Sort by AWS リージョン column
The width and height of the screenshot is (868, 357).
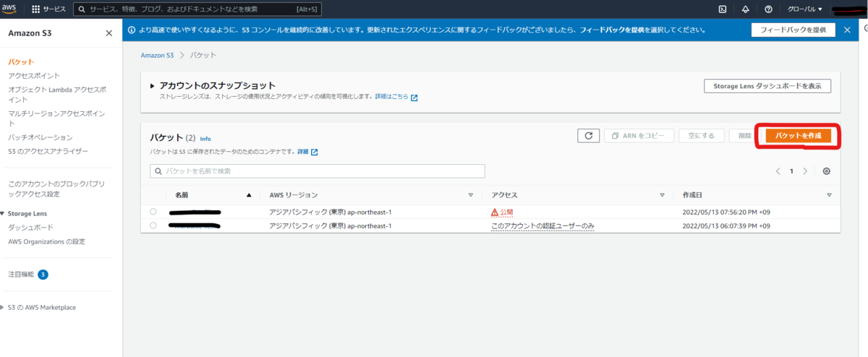click(471, 195)
